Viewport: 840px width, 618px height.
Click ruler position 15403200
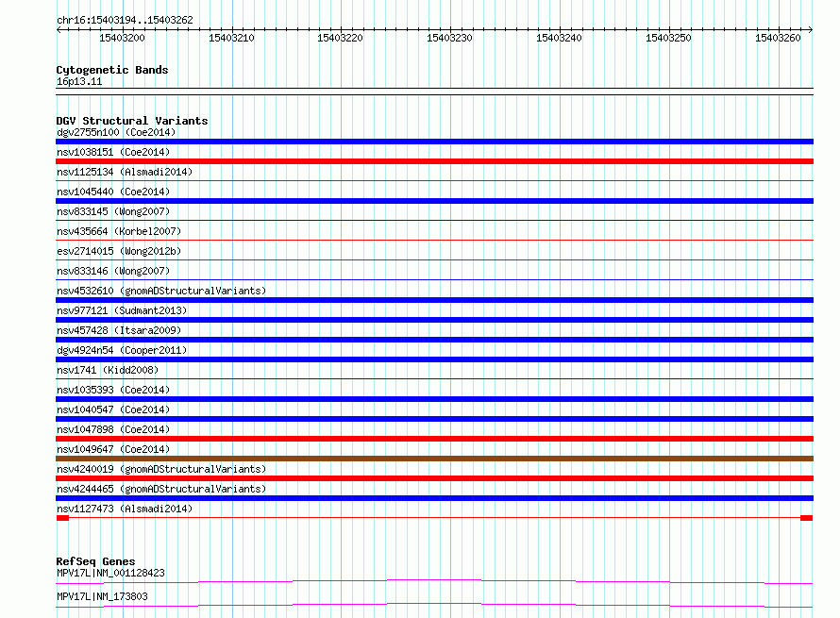coord(122,38)
